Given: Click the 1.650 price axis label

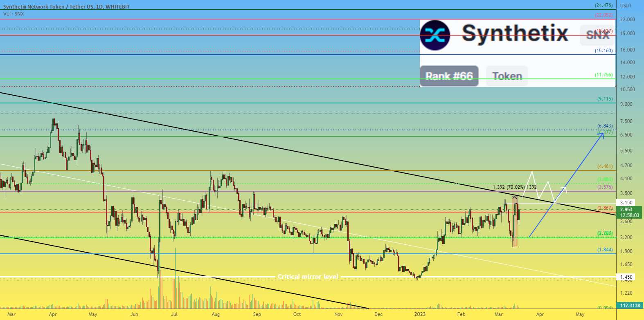Looking at the screenshot, I should point(626,265).
